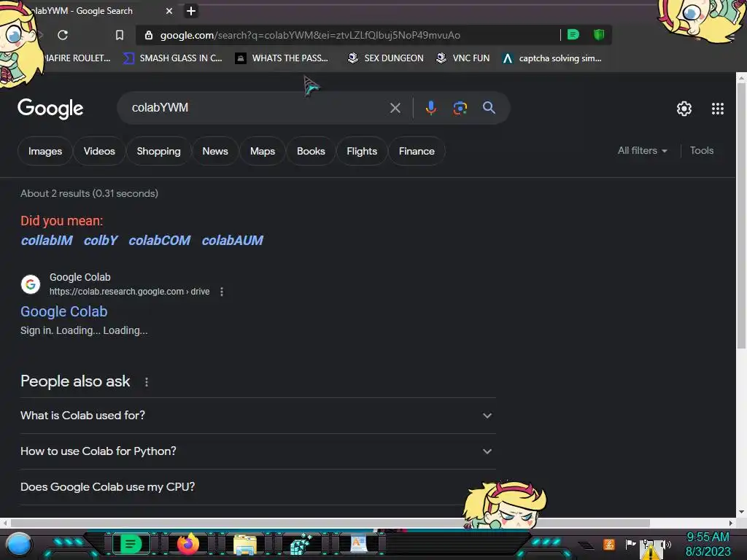This screenshot has height=560, width=747.
Task: Launch Firefox from the taskbar
Action: coord(188,544)
